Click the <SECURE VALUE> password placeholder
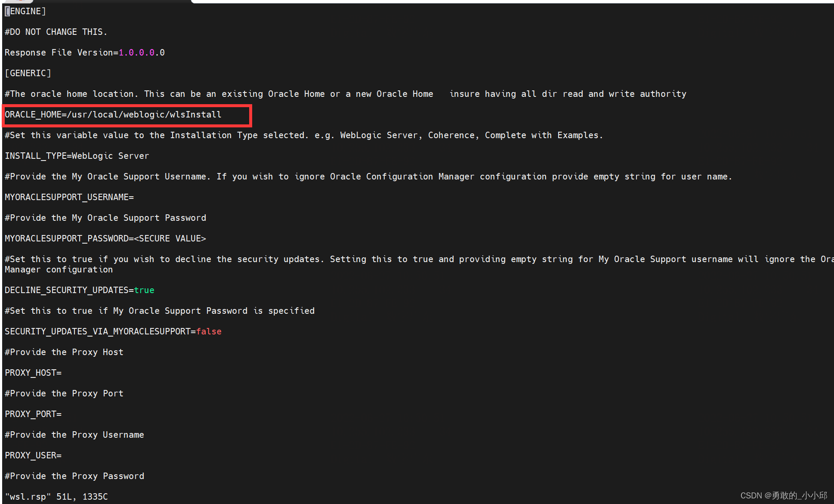Viewport: 834px width, 504px height. coord(170,238)
